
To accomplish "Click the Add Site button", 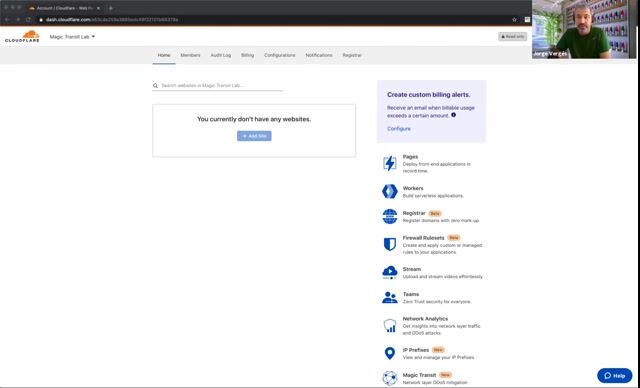I will coord(254,136).
